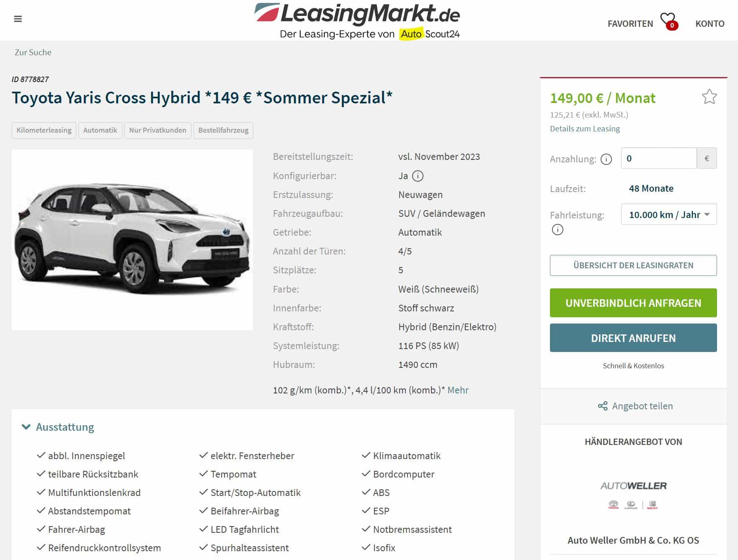Open info icon below Fahrleistung label
The height and width of the screenshot is (560, 738).
(557, 229)
